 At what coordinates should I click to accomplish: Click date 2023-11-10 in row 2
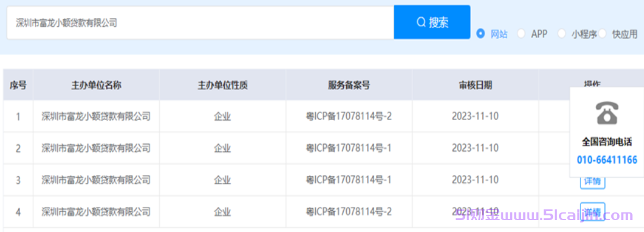475,148
